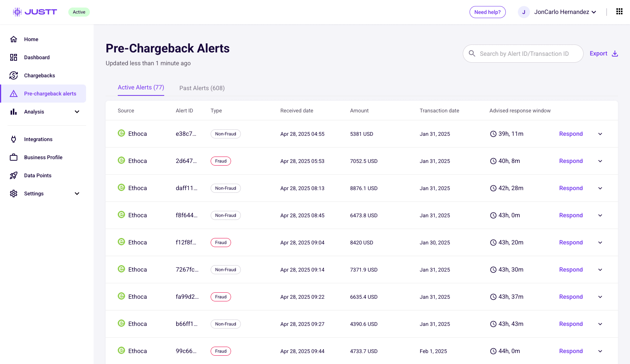This screenshot has height=364, width=630.
Task: Click the Data Points rocket icon
Action: click(x=14, y=175)
